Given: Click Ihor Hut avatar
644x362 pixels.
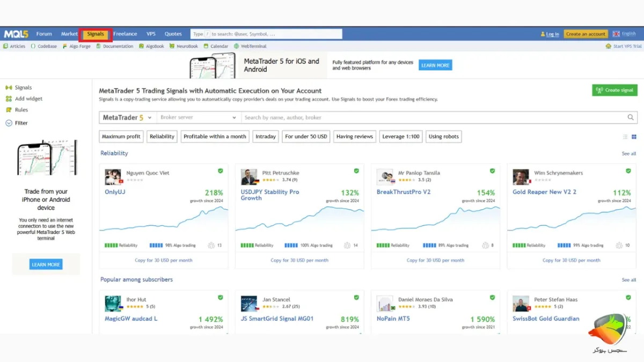Looking at the screenshot, I should tap(113, 304).
